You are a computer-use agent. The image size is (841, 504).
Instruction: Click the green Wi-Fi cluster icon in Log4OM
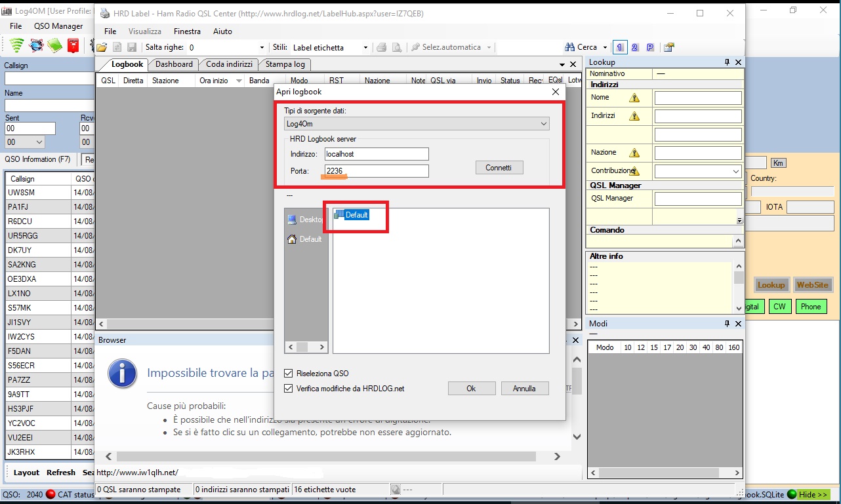(x=17, y=45)
